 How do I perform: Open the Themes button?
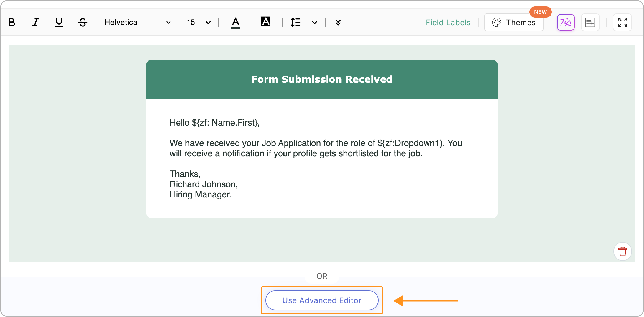[x=514, y=22]
